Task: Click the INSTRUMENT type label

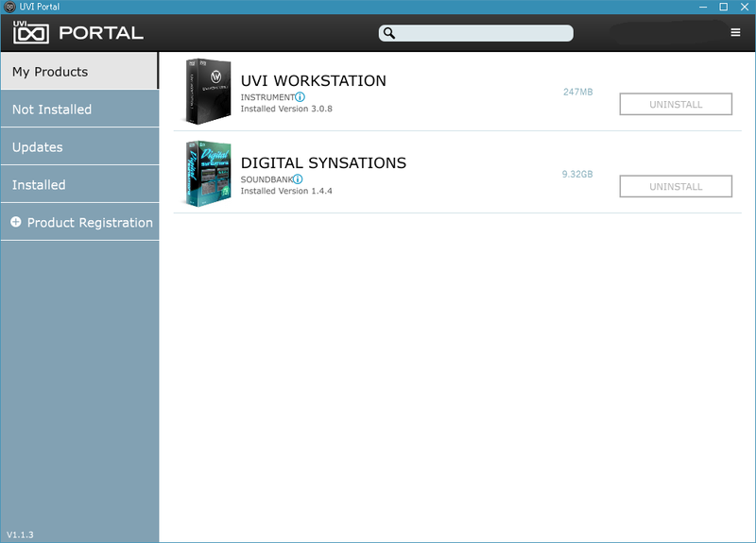Action: (267, 97)
